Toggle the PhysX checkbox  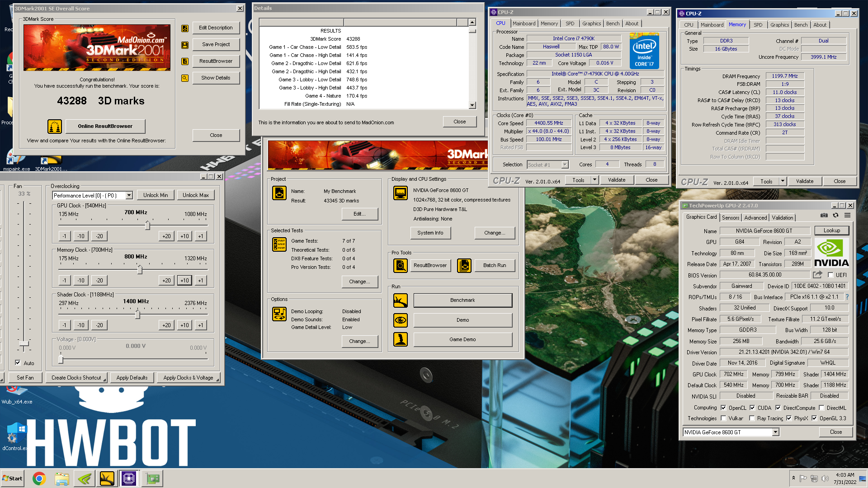[789, 418]
